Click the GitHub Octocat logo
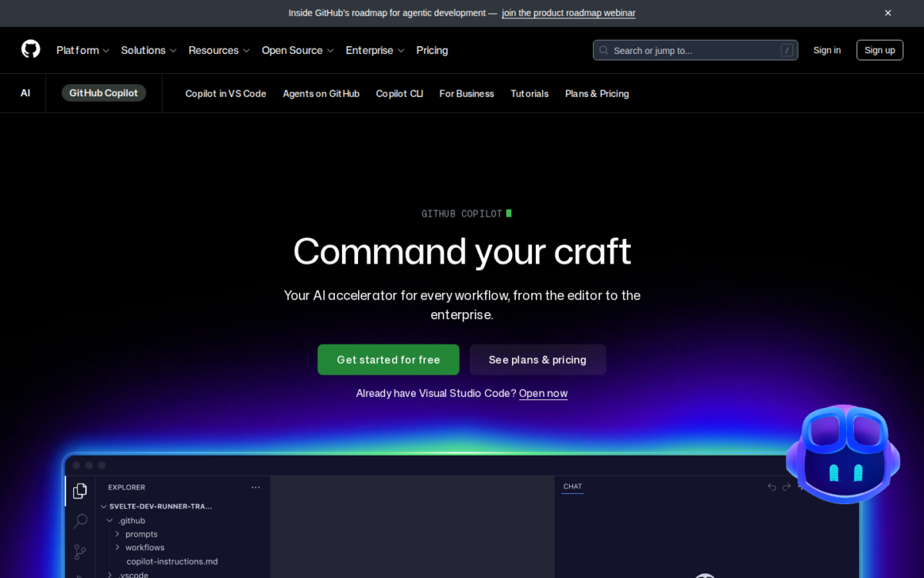The height and width of the screenshot is (578, 924). (31, 50)
